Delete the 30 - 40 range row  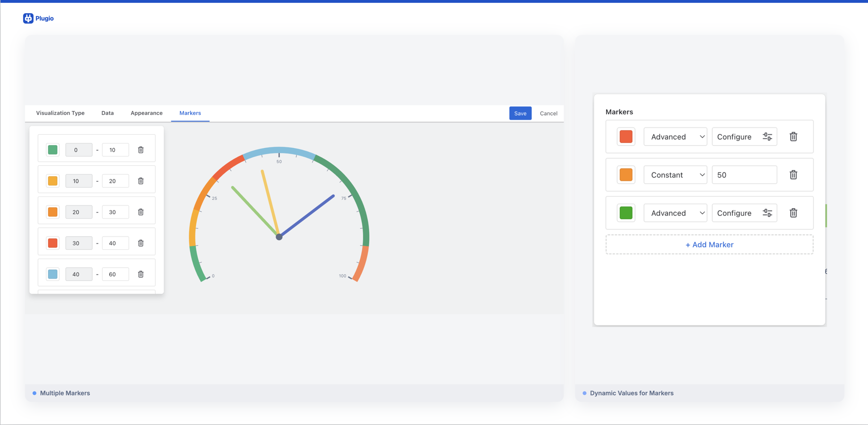tap(141, 243)
